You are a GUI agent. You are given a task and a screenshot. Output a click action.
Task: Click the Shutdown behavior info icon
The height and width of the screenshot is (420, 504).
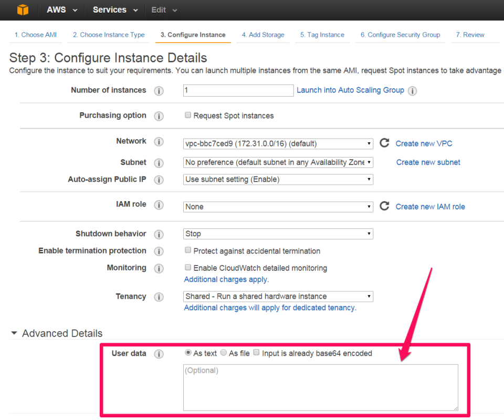[159, 235]
